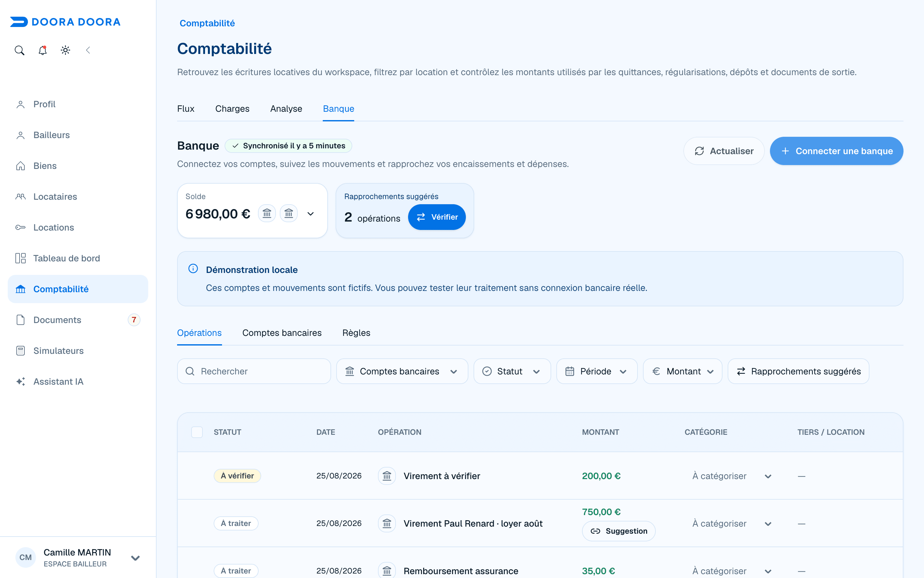The image size is (924, 578).
Task: Expand the Solde accounts chevron
Action: coord(311,214)
